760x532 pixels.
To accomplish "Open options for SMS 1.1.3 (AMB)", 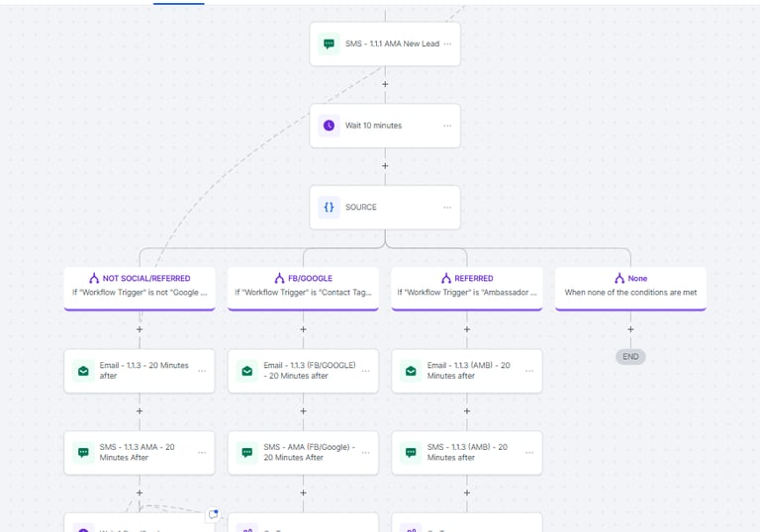I will coord(529,453).
